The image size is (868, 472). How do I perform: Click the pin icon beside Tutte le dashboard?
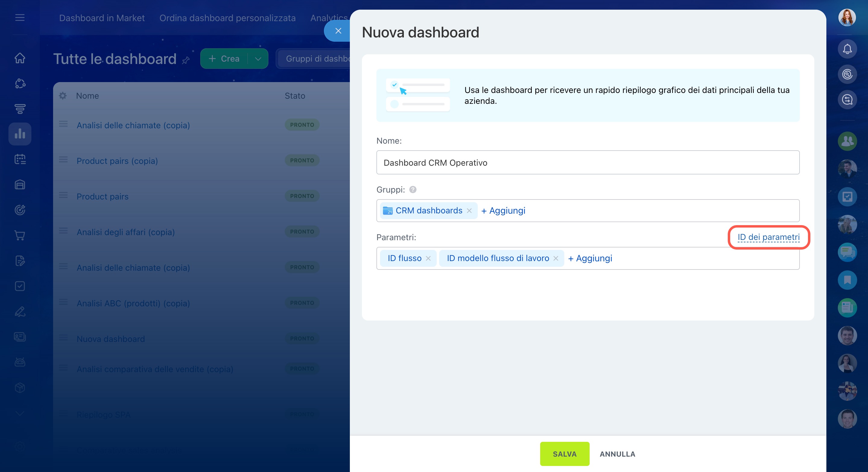(186, 60)
